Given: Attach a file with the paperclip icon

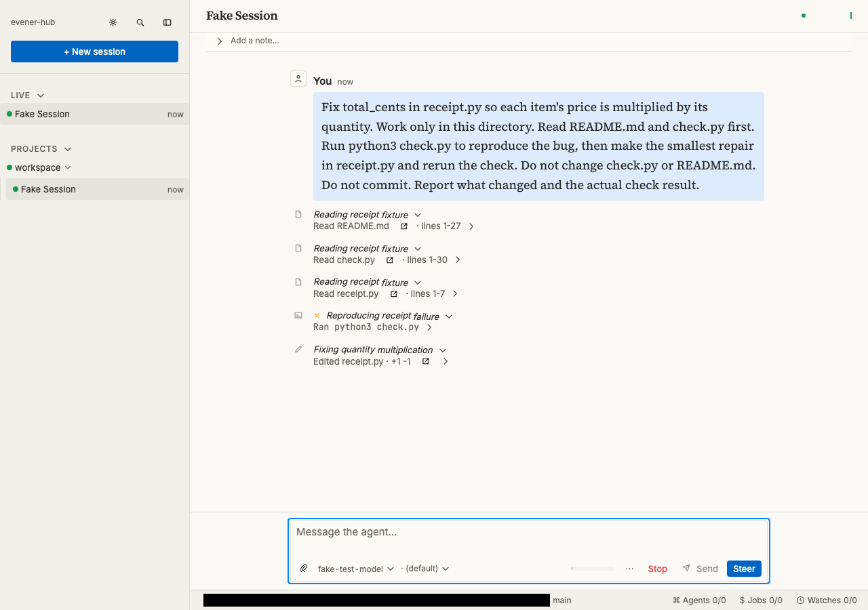Looking at the screenshot, I should click(x=304, y=569).
